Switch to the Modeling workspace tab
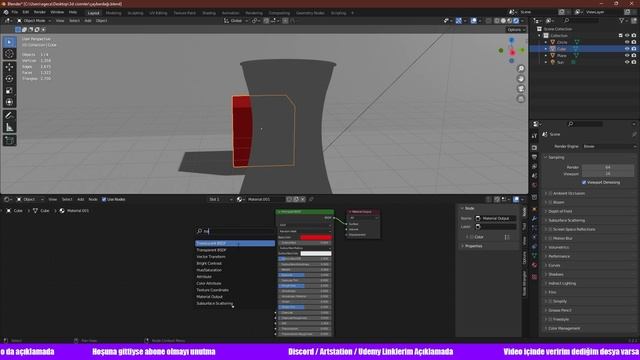640x360 pixels. tap(113, 13)
